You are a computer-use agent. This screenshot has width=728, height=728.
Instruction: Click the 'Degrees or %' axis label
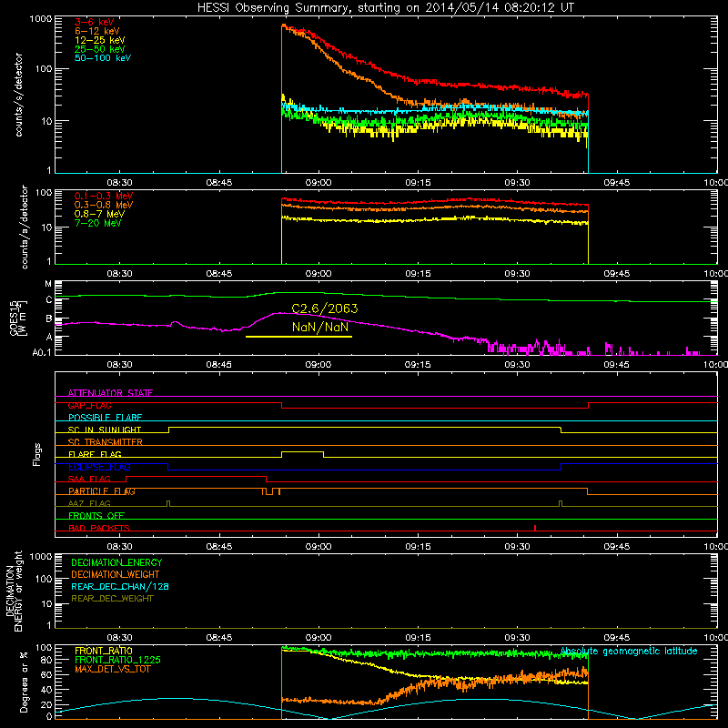[24, 682]
